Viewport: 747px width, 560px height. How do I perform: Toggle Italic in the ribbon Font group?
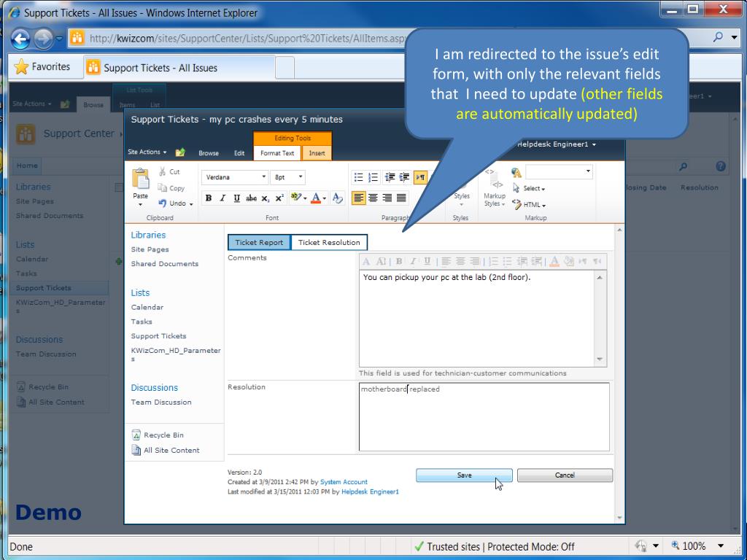pyautogui.click(x=222, y=198)
